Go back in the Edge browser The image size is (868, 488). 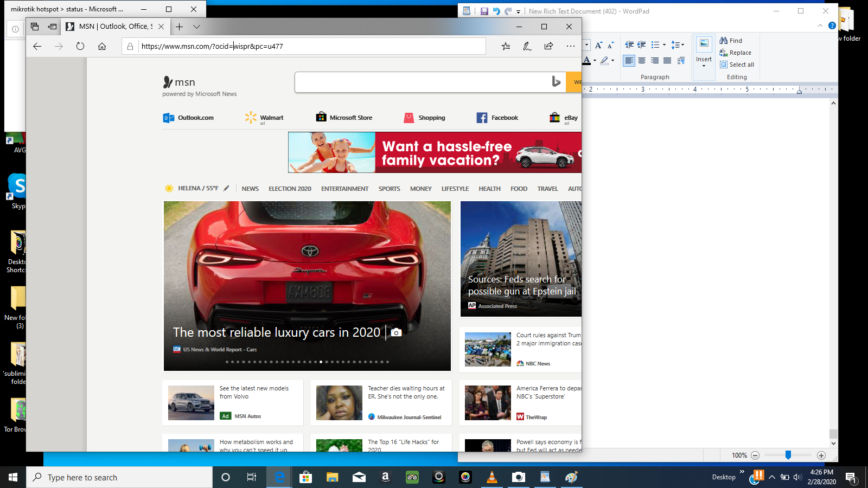37,46
